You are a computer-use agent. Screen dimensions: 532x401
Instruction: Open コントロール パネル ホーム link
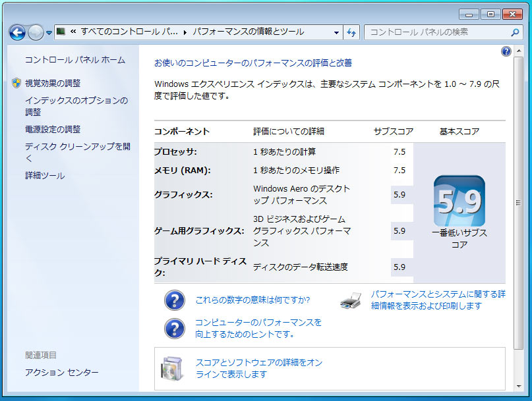(74, 60)
